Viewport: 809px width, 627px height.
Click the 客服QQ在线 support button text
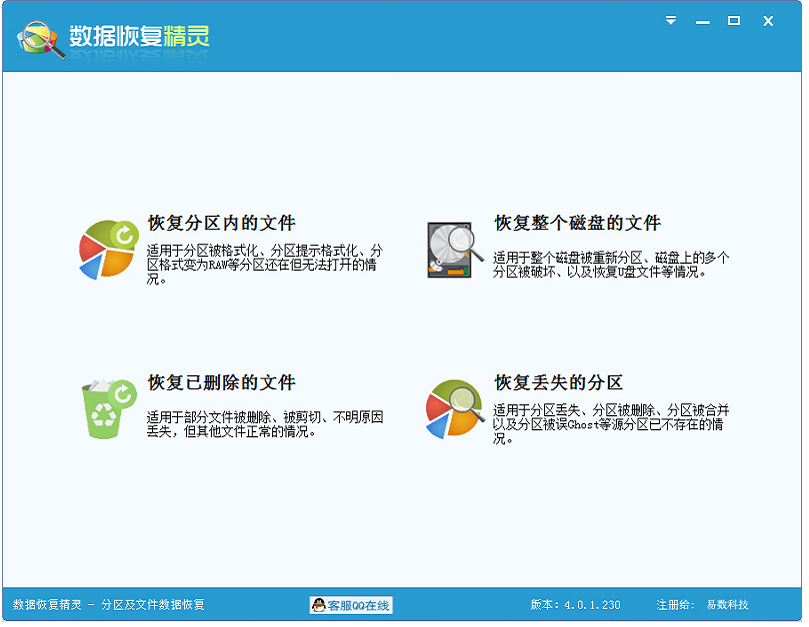pos(359,605)
